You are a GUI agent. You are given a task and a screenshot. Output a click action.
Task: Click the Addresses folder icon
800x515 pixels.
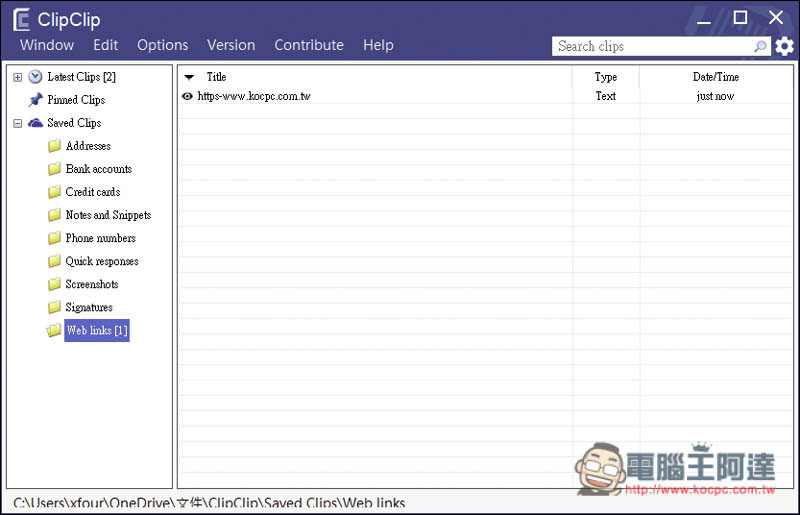tap(55, 146)
